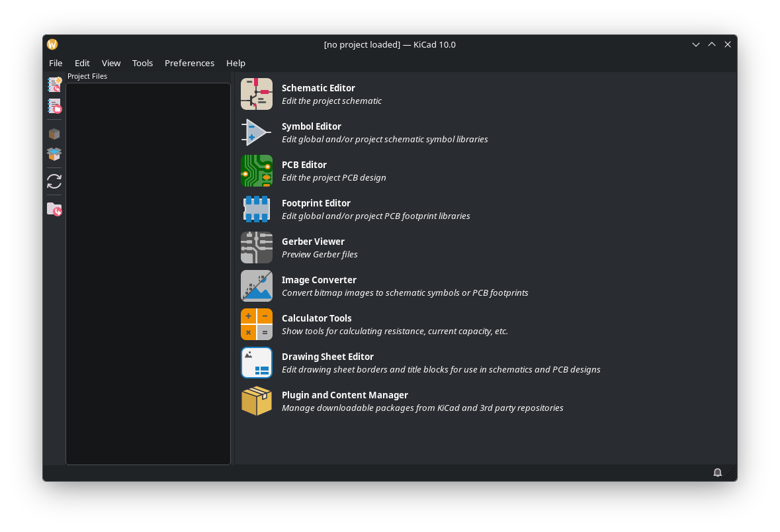This screenshot has height=532, width=780.
Task: Click the PCB Editor title text
Action: tap(304, 165)
